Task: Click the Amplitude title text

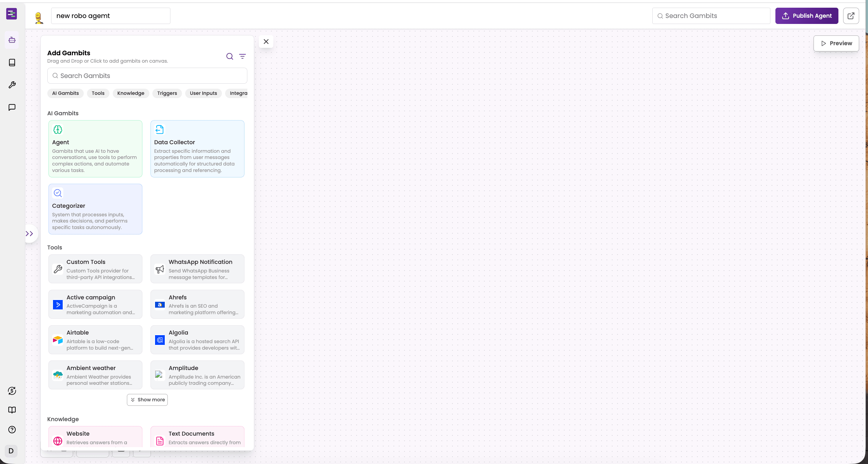Action: coord(183,368)
